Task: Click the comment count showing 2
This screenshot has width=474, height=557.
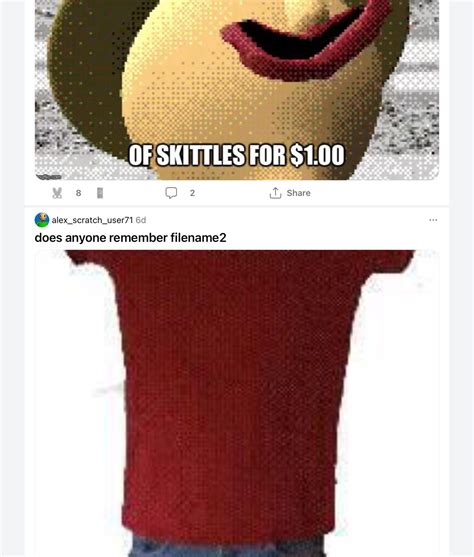Action: pyautogui.click(x=192, y=193)
